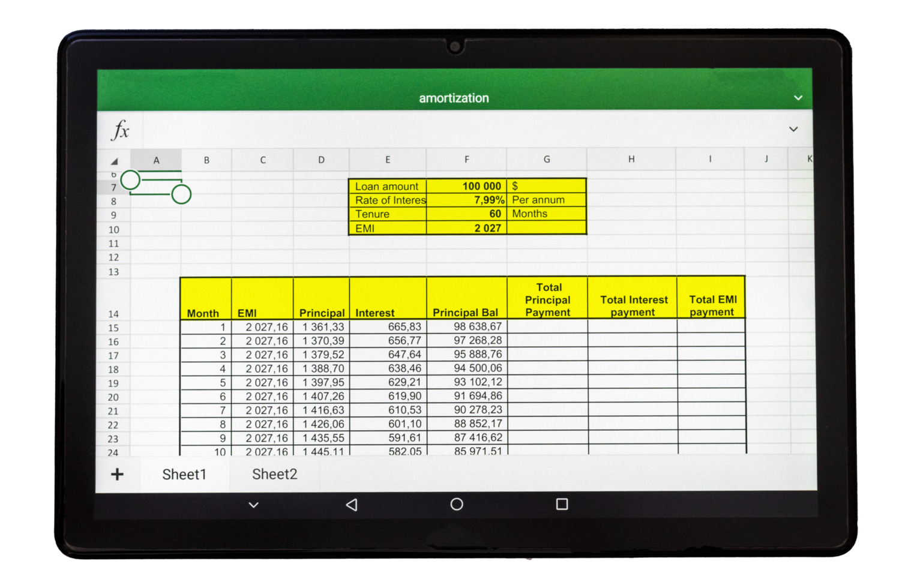Switch to the Sheet1 tab
905x588 pixels.
184,475
